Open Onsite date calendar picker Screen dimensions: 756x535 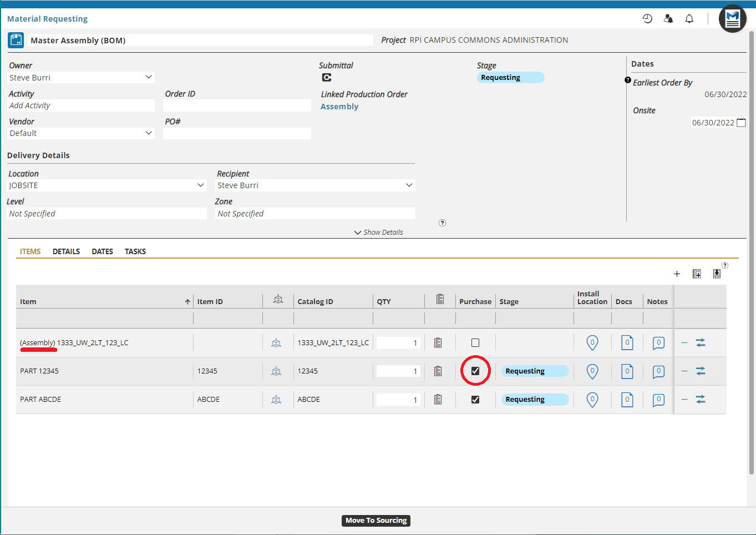741,123
